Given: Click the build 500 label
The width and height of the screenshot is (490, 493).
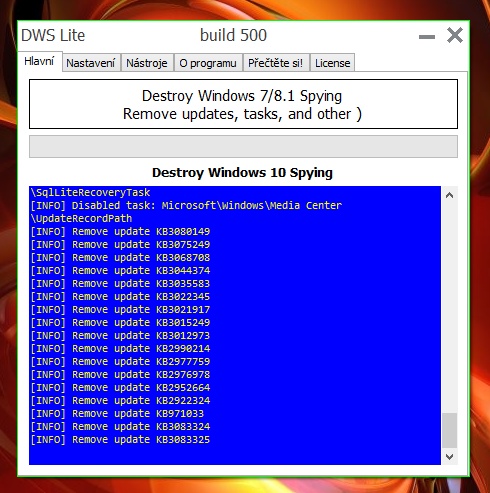Looking at the screenshot, I should click(233, 35).
